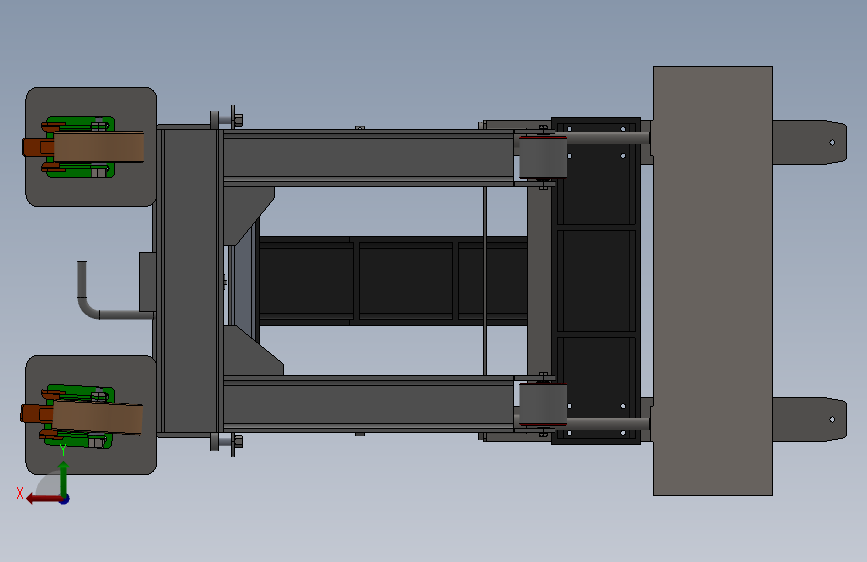Select the black paneled frame beside the plate
Viewport: 867px width, 562px height.
point(596,280)
